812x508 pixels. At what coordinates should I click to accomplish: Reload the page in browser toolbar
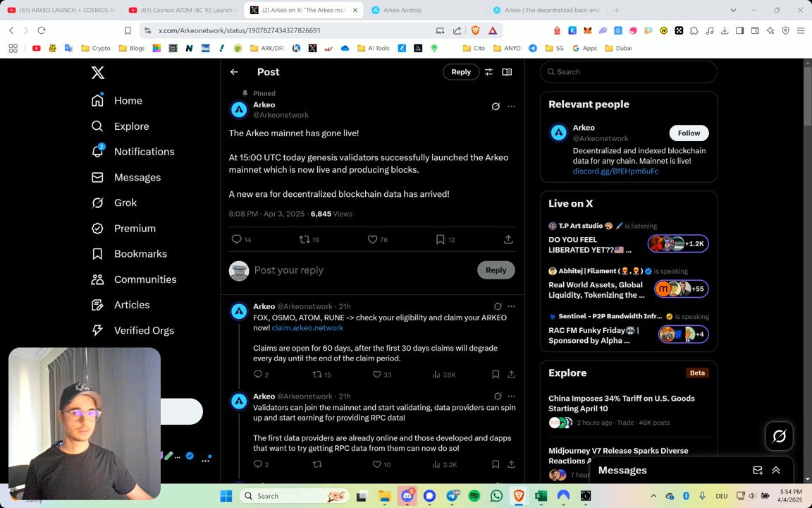[42, 30]
